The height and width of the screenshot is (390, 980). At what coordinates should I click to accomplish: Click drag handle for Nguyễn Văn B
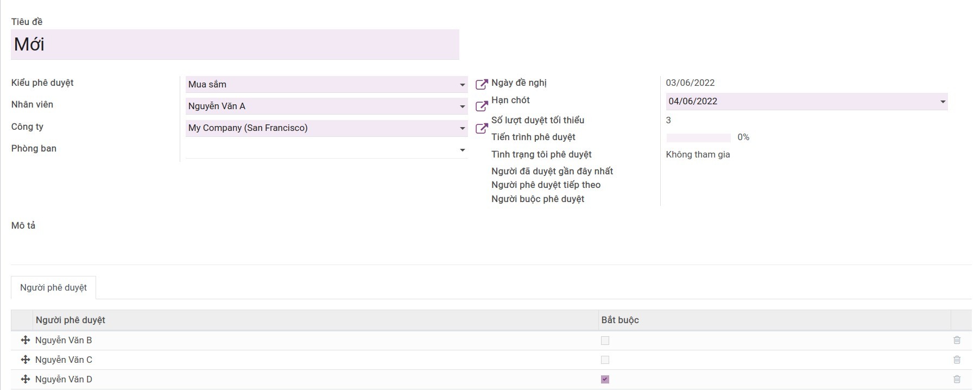coord(25,340)
